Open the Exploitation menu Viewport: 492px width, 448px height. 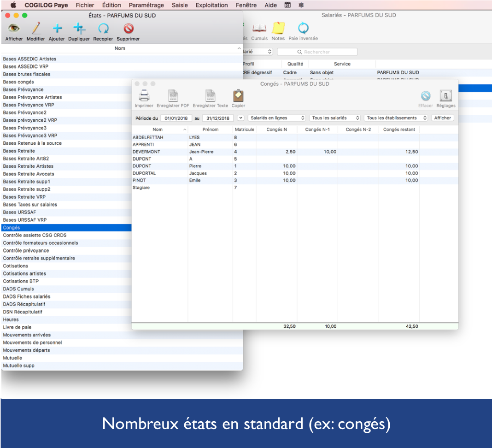click(212, 5)
